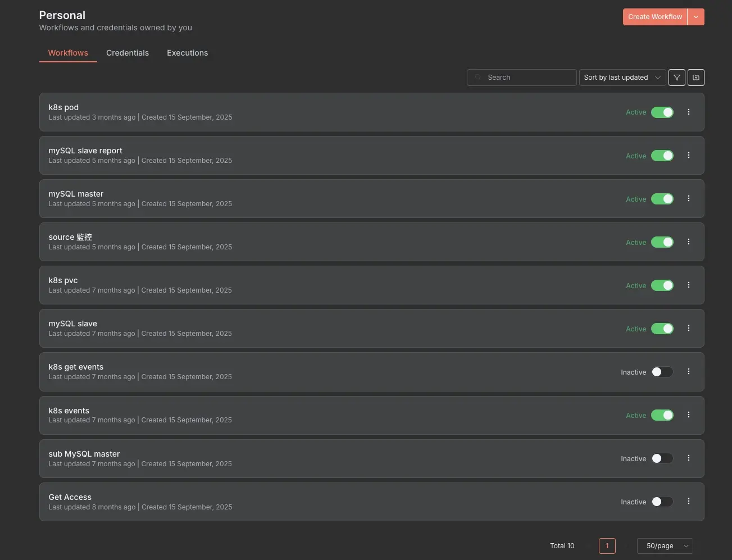Click the mySQL slave workflow title

tap(72, 324)
